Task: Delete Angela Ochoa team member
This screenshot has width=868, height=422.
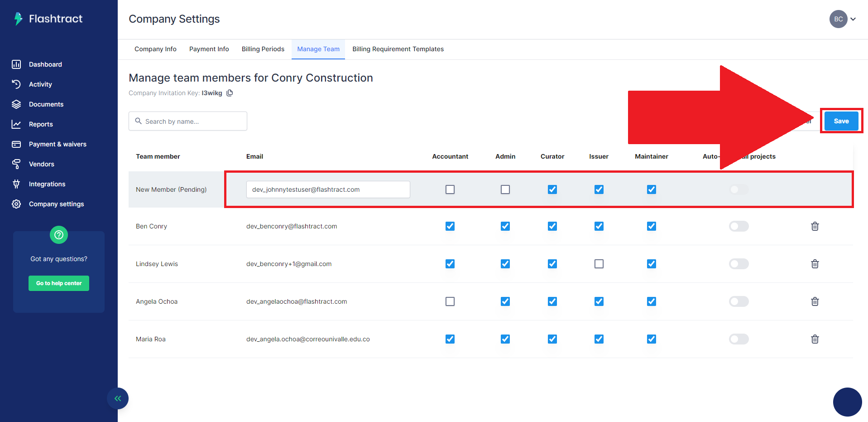Action: point(815,301)
